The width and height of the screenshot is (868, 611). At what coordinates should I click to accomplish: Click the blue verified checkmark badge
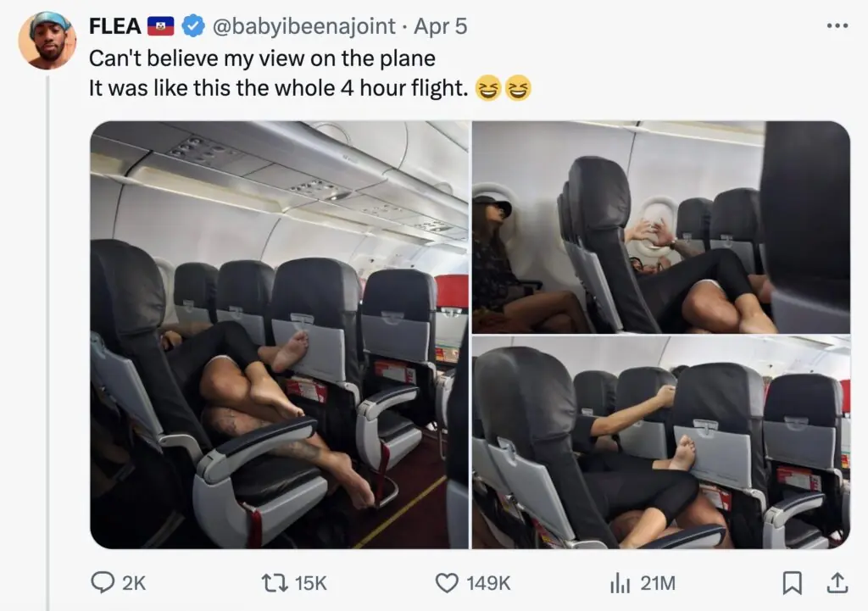click(x=193, y=26)
